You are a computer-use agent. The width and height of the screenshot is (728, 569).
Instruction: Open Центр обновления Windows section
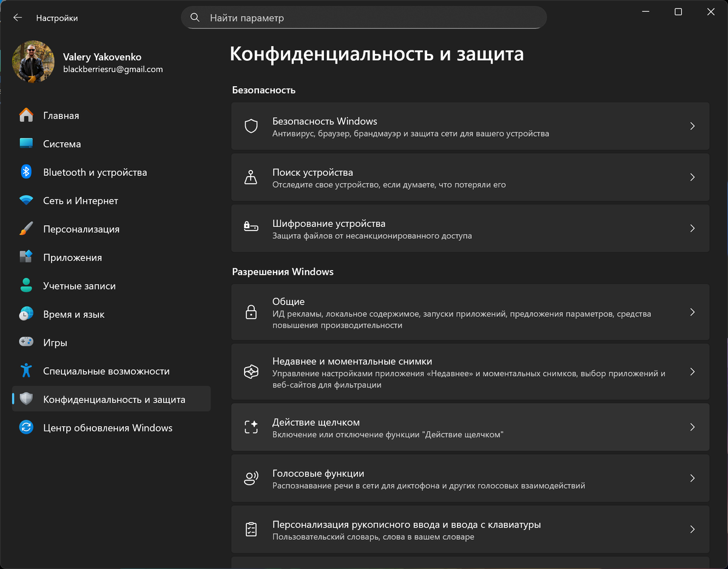(112, 428)
